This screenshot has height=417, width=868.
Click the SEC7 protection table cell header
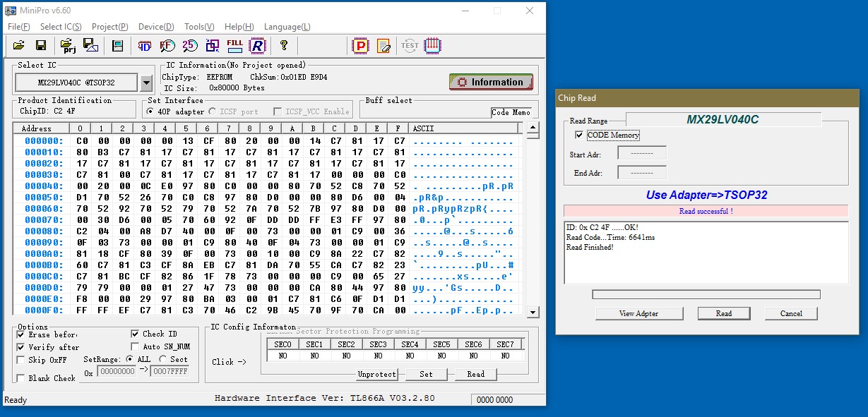[x=504, y=344]
